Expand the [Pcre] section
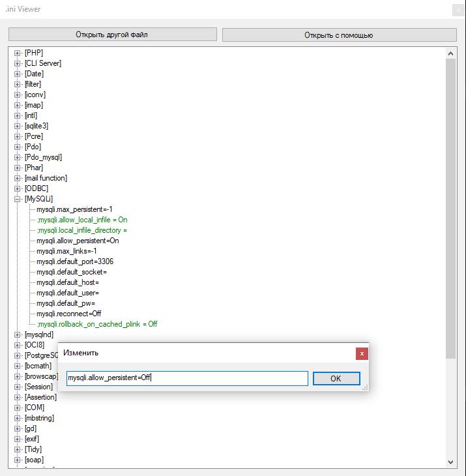 (x=18, y=137)
